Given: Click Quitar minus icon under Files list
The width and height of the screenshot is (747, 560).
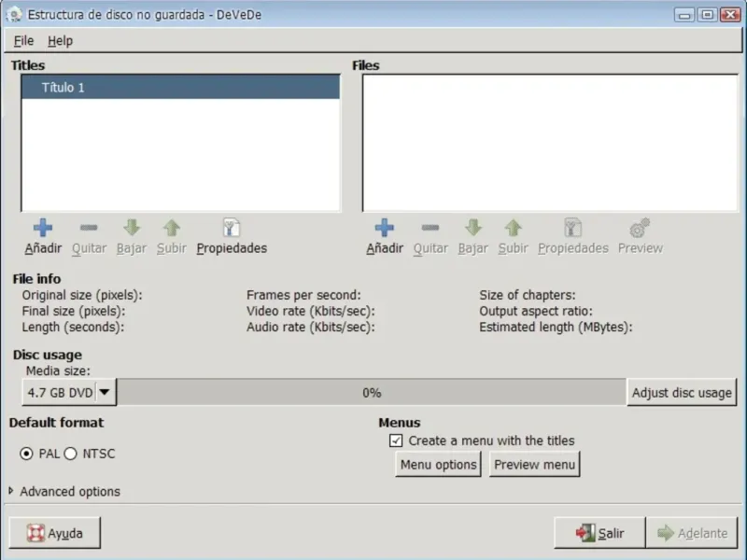Looking at the screenshot, I should click(x=430, y=228).
